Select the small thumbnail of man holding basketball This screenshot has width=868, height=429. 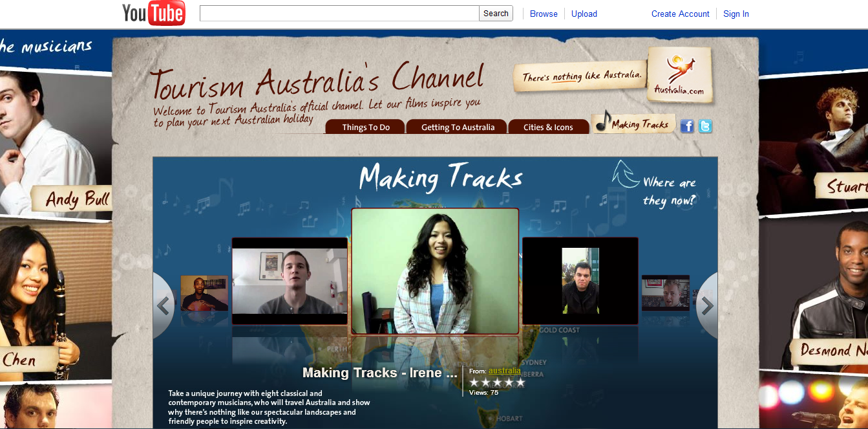(x=204, y=293)
